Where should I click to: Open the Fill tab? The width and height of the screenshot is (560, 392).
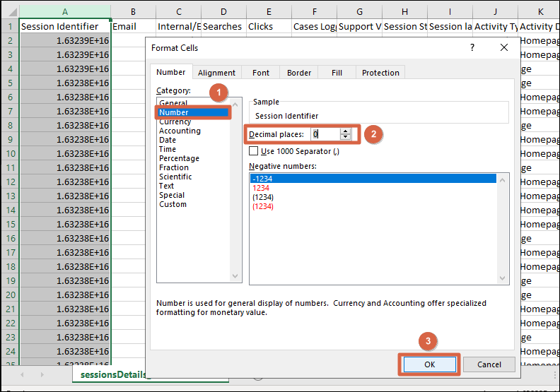click(337, 73)
